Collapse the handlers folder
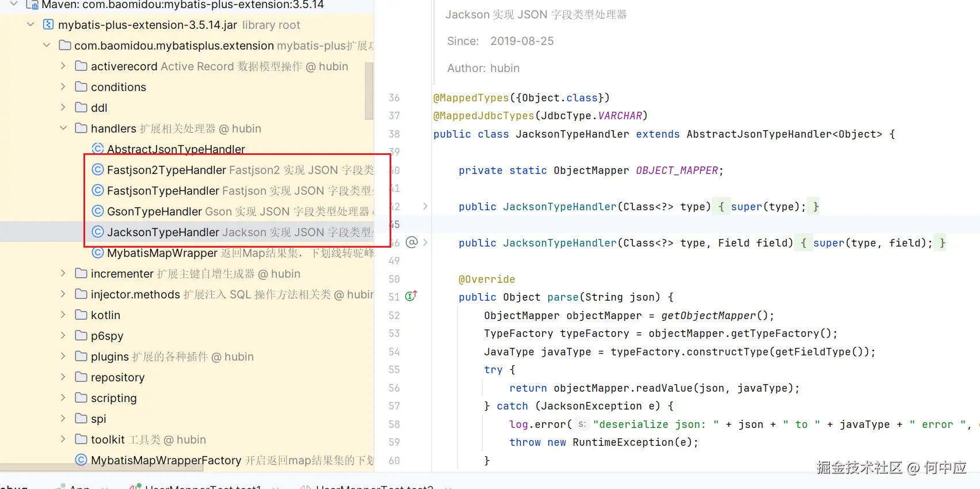Screen dimensions: 980x489 [x=63, y=128]
